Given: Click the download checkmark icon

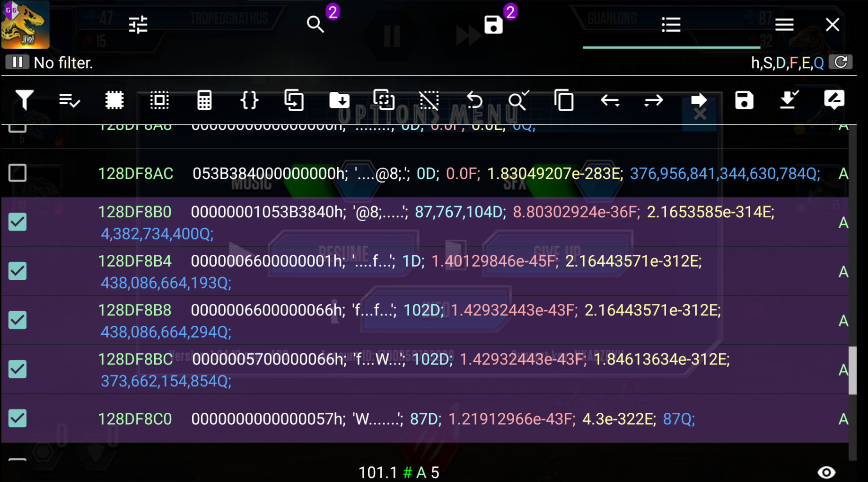Looking at the screenshot, I should click(789, 100).
